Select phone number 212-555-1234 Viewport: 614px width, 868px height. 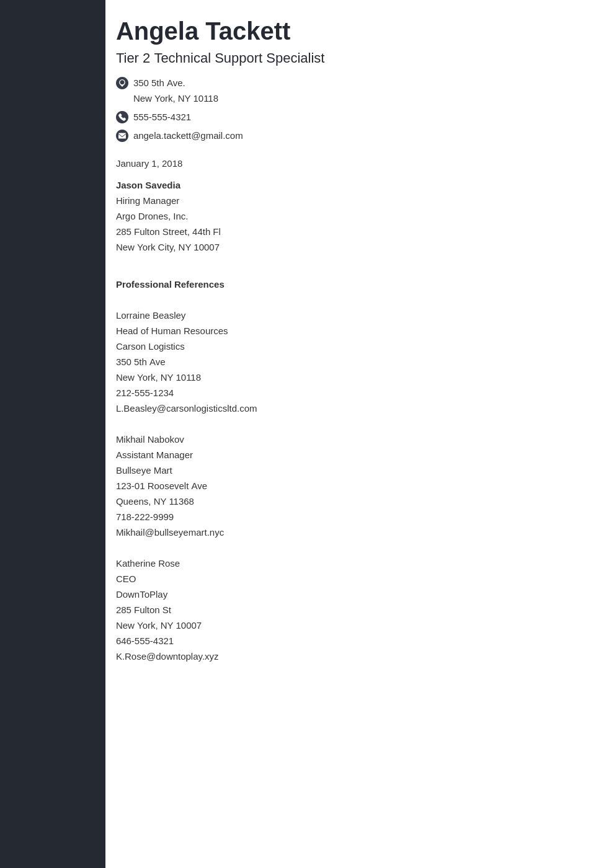coord(145,393)
